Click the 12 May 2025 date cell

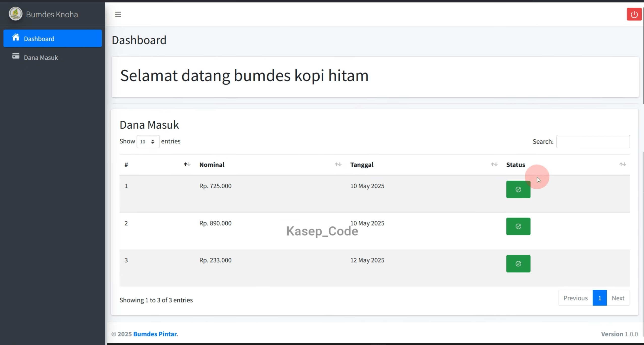point(367,260)
